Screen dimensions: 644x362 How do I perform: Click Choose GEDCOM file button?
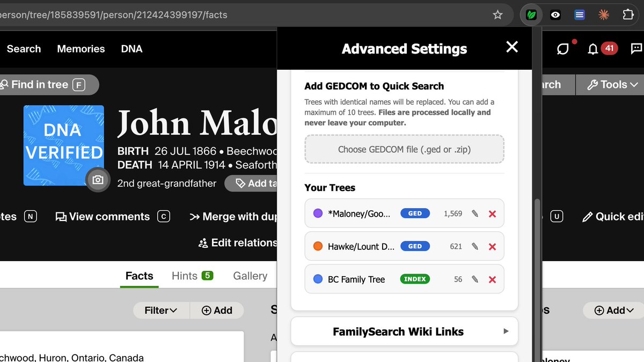[x=404, y=149]
